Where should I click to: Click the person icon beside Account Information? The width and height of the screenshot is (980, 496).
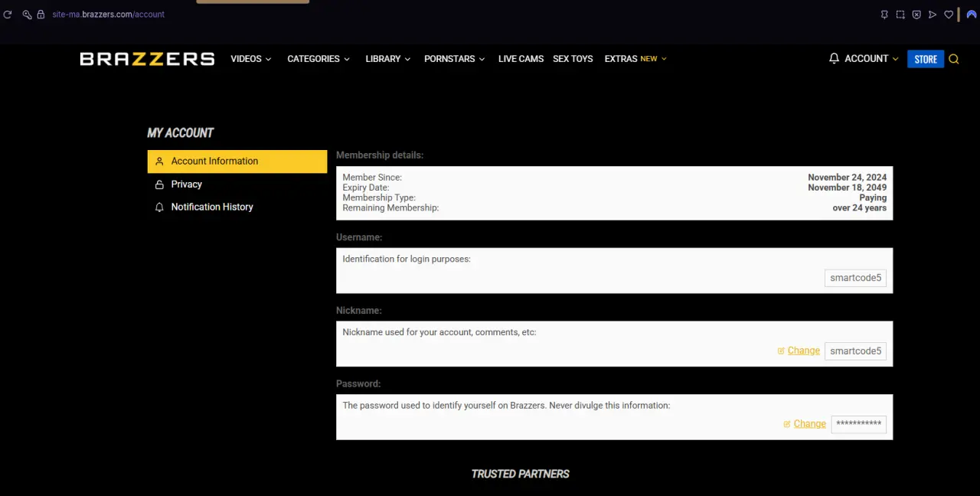pos(159,162)
